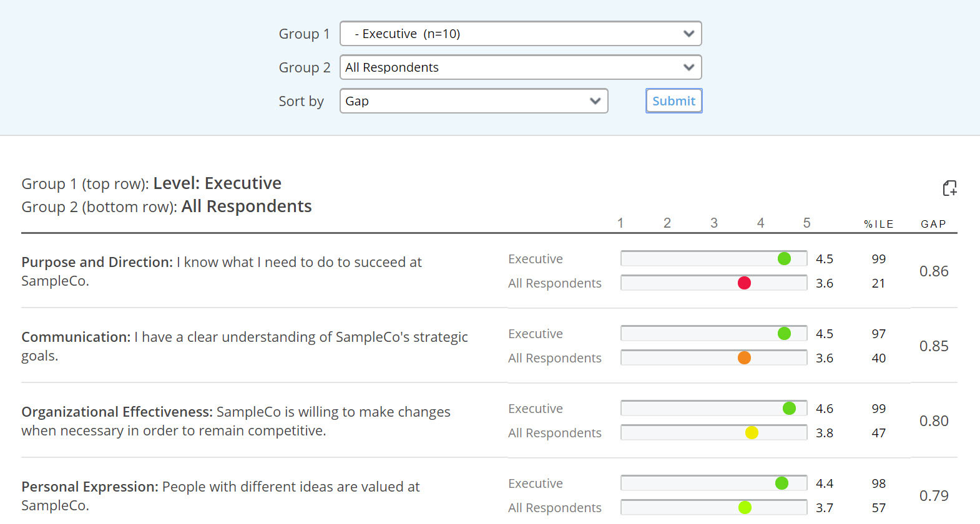980x524 pixels.
Task: Open the Group 2 All Respondents dropdown
Action: (520, 67)
